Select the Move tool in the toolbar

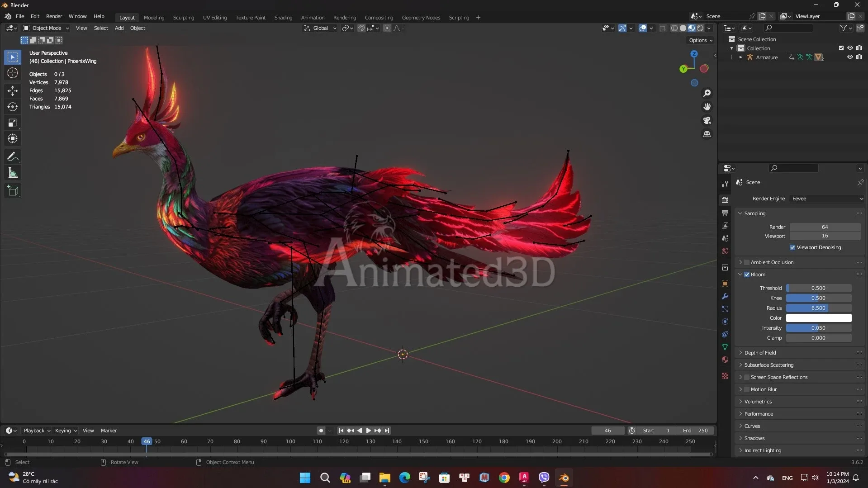pyautogui.click(x=13, y=91)
